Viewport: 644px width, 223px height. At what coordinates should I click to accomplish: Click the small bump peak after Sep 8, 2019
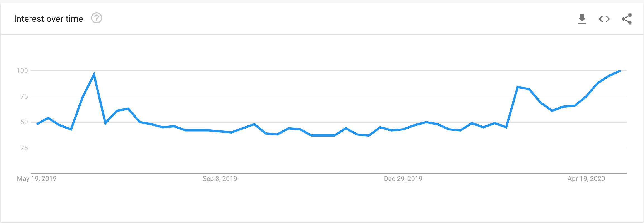pyautogui.click(x=254, y=124)
